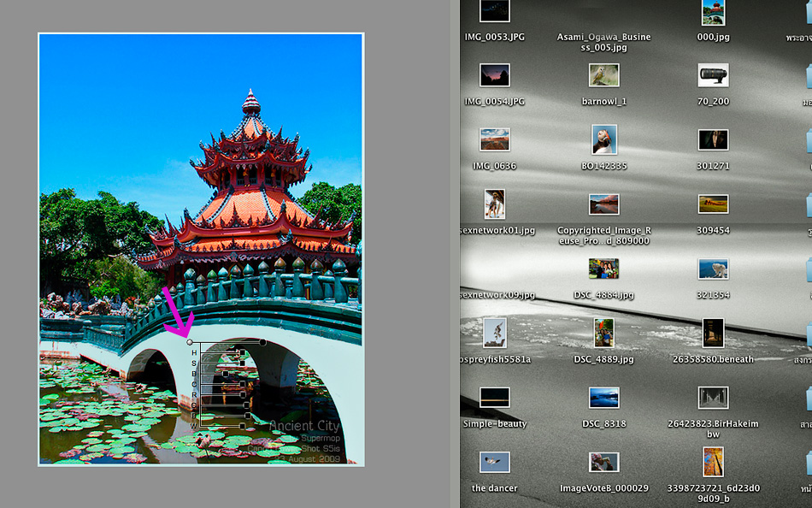Viewport: 812px width, 508px height.
Task: Select the IMG_0636 desktop file
Action: [x=495, y=139]
